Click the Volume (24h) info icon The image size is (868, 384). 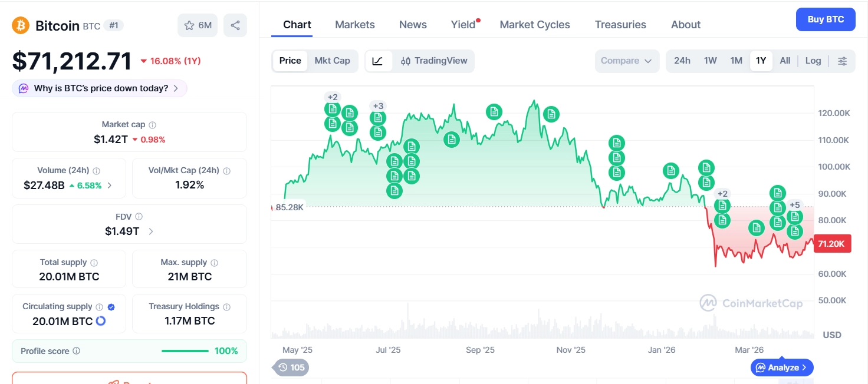[97, 171]
